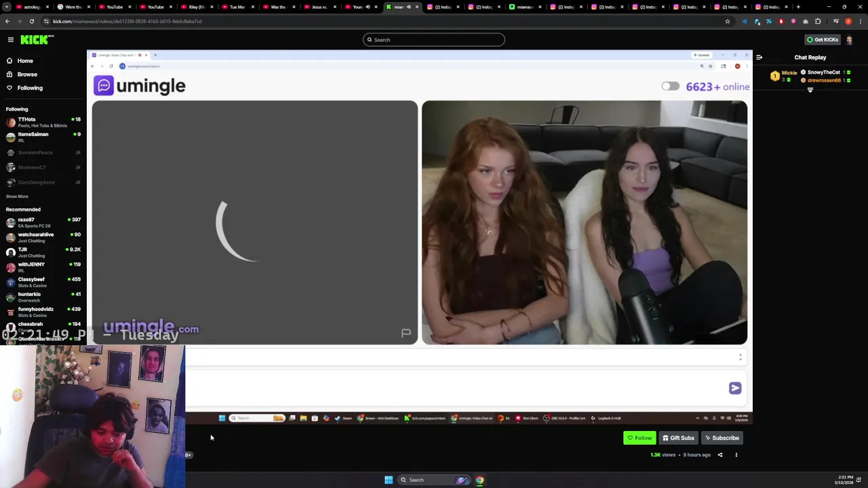Open the Chrome extensions puzzle icon
Screen dimensions: 868x488
point(818,21)
